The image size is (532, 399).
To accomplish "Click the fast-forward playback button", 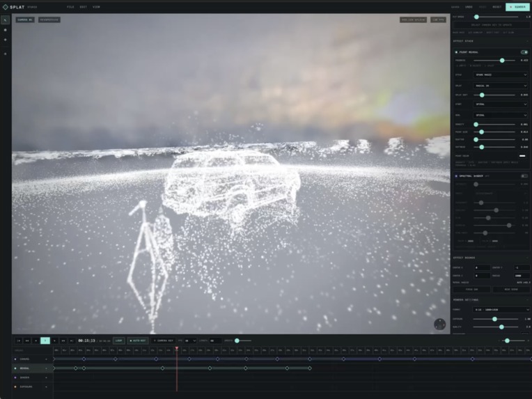I will coord(63,341).
